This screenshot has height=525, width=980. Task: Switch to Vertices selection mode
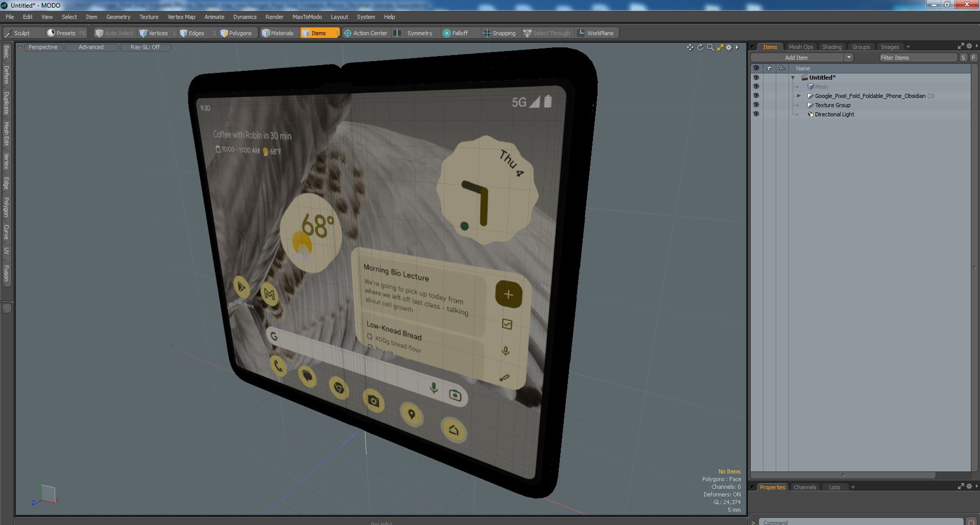click(157, 33)
